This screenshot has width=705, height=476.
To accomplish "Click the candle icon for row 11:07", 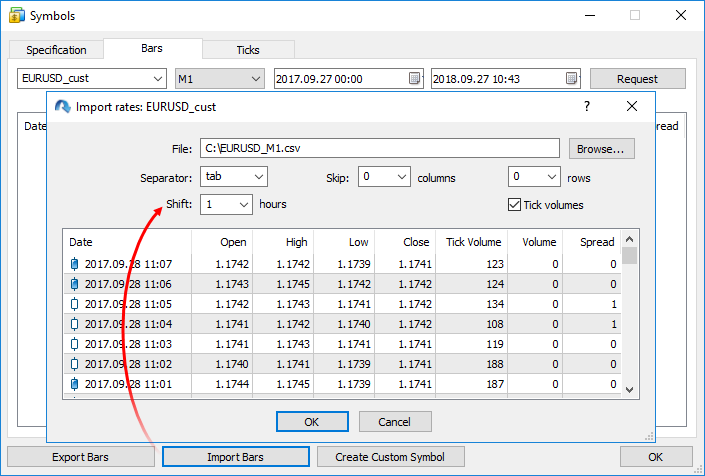I will (x=74, y=264).
